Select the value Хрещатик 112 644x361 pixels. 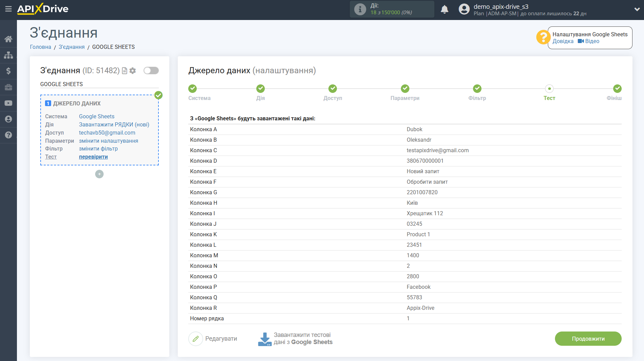coord(425,213)
